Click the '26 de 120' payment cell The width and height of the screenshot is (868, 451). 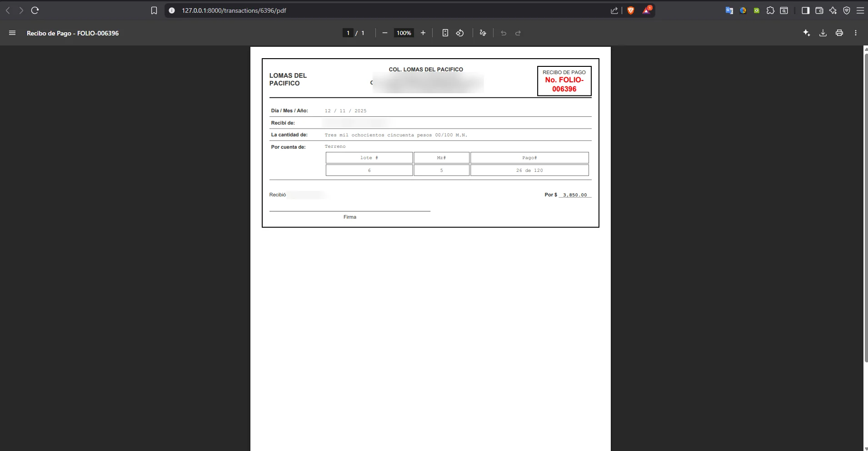[529, 170]
